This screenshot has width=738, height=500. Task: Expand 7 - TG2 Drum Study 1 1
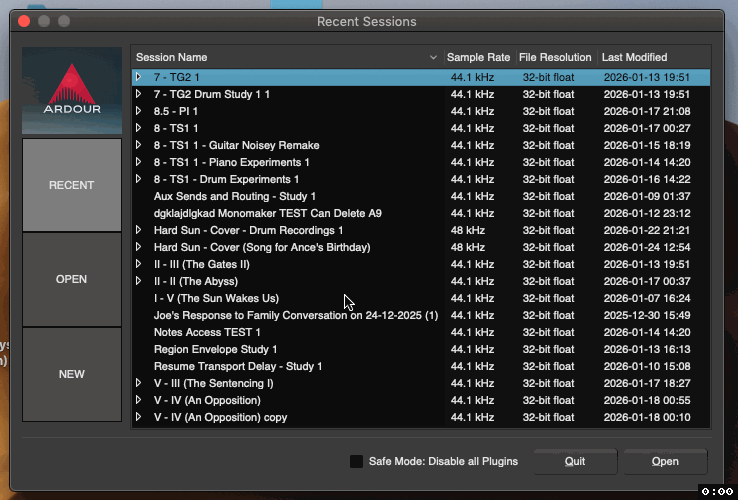[x=139, y=94]
